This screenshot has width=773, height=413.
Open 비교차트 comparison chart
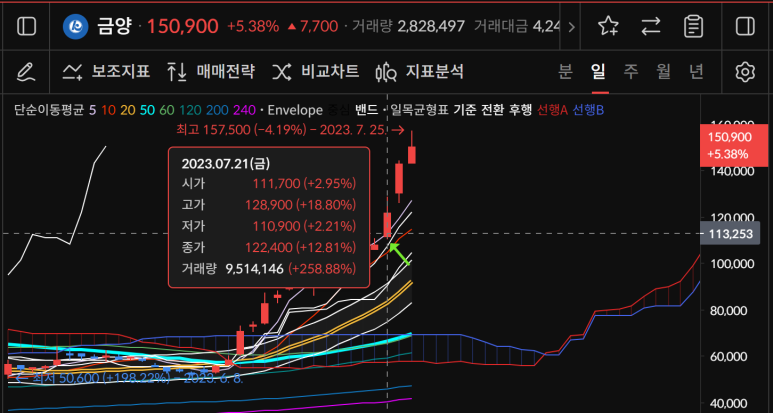(x=316, y=72)
